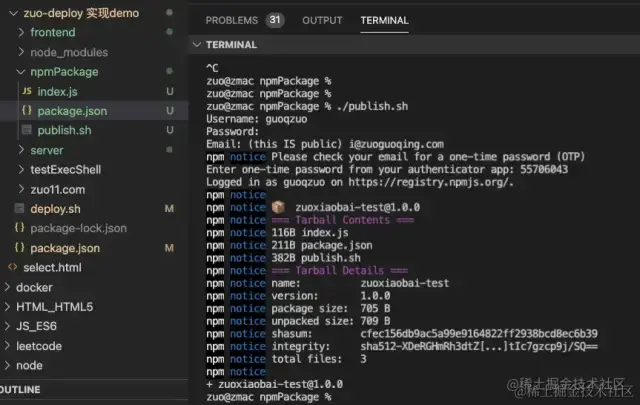640x405 pixels.
Task: Click the modified dot beside npmPackage folder
Action: tap(169, 71)
